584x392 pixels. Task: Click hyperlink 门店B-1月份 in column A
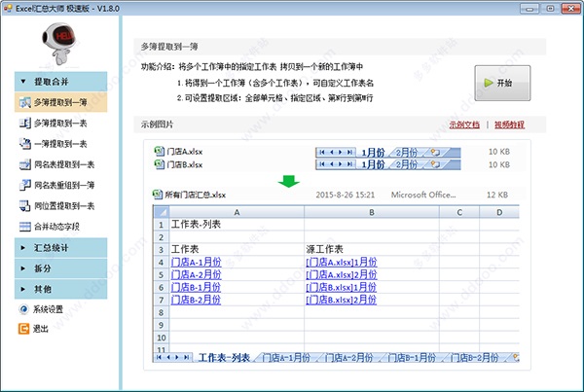(x=196, y=287)
